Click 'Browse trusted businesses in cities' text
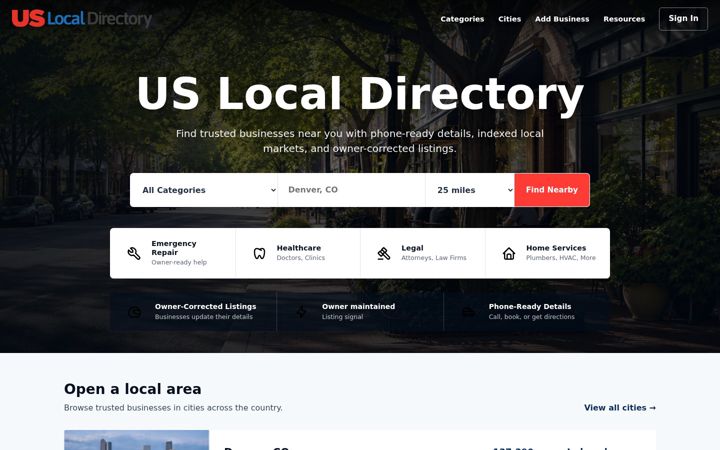720x450 pixels. 173,408
